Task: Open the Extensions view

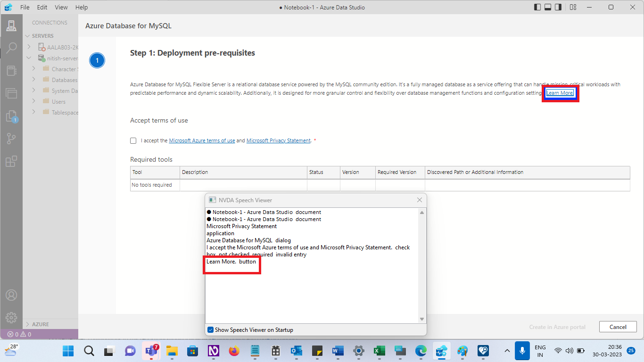Action: pyautogui.click(x=11, y=162)
